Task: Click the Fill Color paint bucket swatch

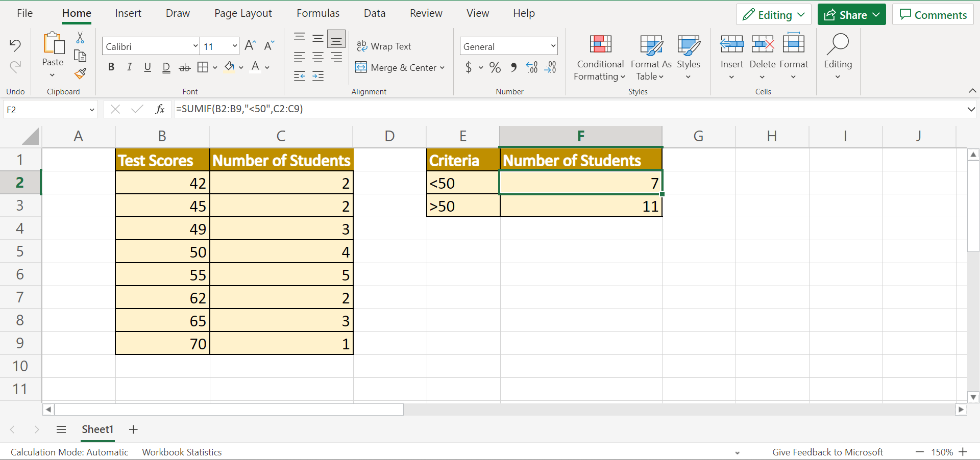Action: tap(230, 67)
